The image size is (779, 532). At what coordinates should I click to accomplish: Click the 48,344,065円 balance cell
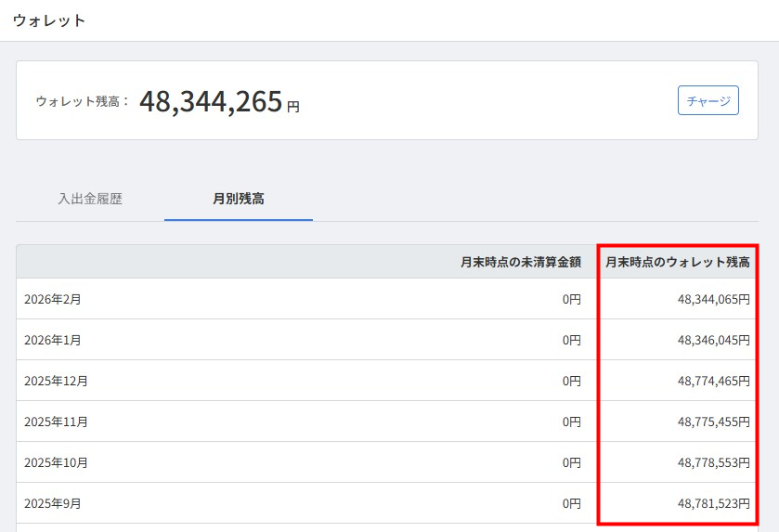pos(713,300)
